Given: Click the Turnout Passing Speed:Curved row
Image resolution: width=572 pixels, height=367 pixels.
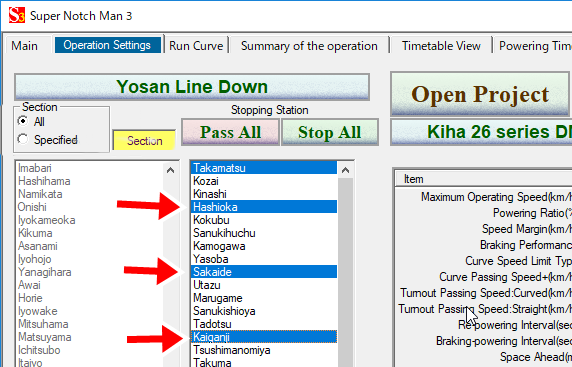Looking at the screenshot, I should point(484,293).
